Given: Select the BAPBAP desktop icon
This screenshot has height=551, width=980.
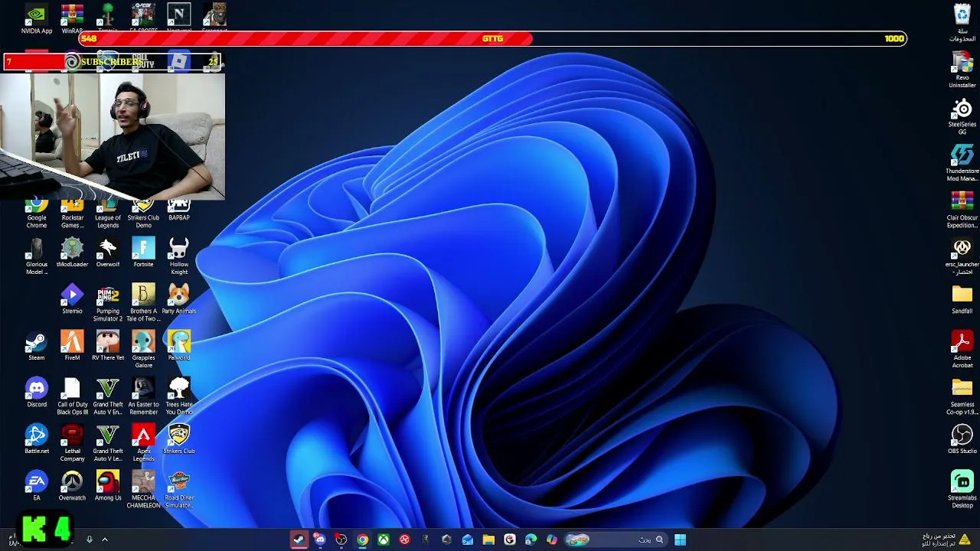Looking at the screenshot, I should (x=179, y=210).
